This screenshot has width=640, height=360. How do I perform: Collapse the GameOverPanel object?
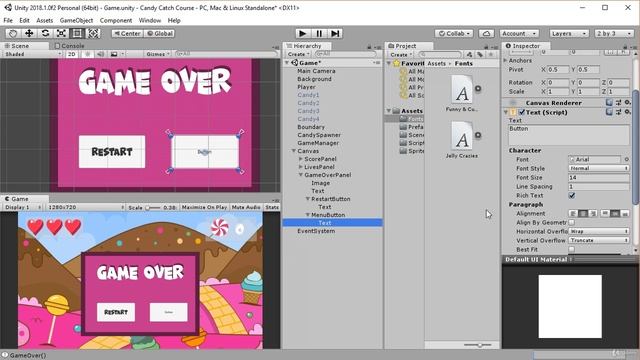click(x=301, y=175)
